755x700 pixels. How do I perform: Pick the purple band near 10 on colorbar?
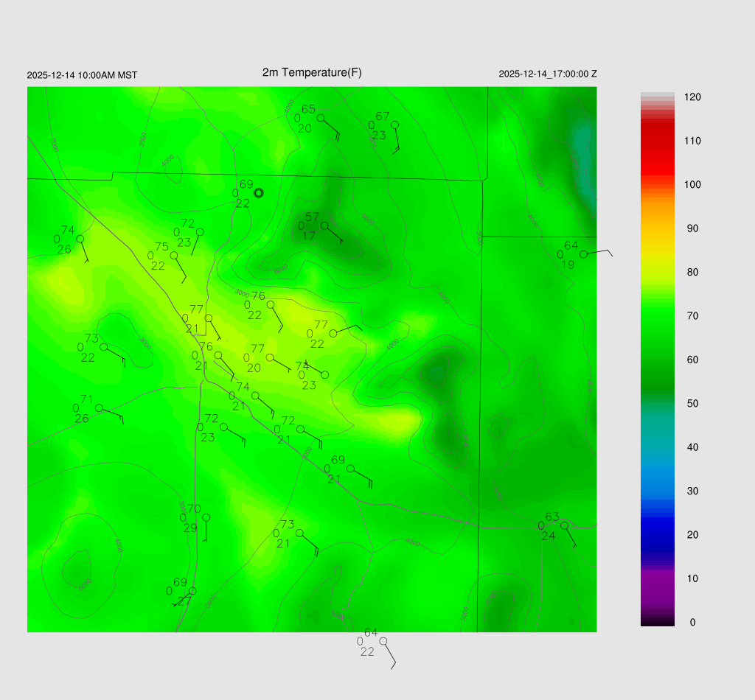click(x=658, y=578)
